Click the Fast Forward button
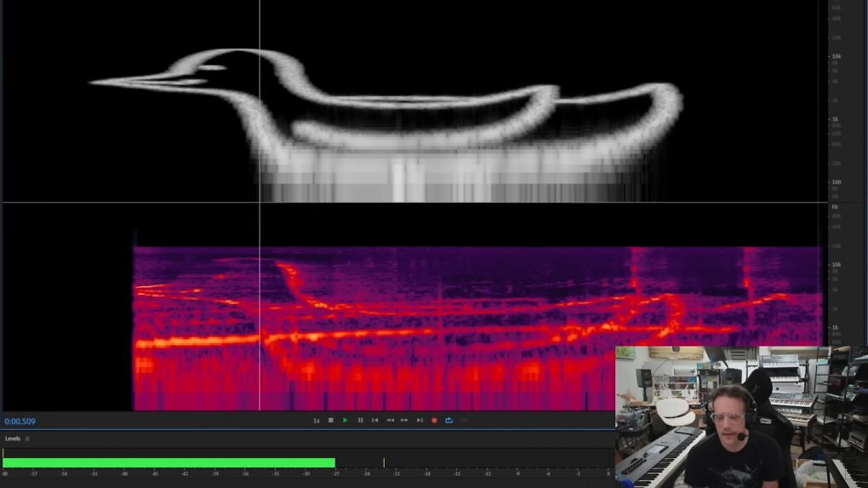This screenshot has width=868, height=488. click(x=405, y=421)
